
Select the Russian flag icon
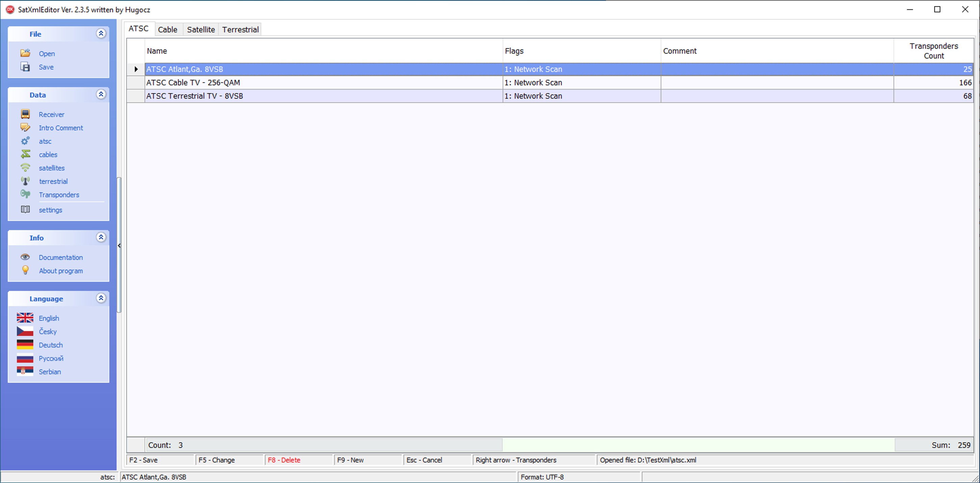pos(25,358)
